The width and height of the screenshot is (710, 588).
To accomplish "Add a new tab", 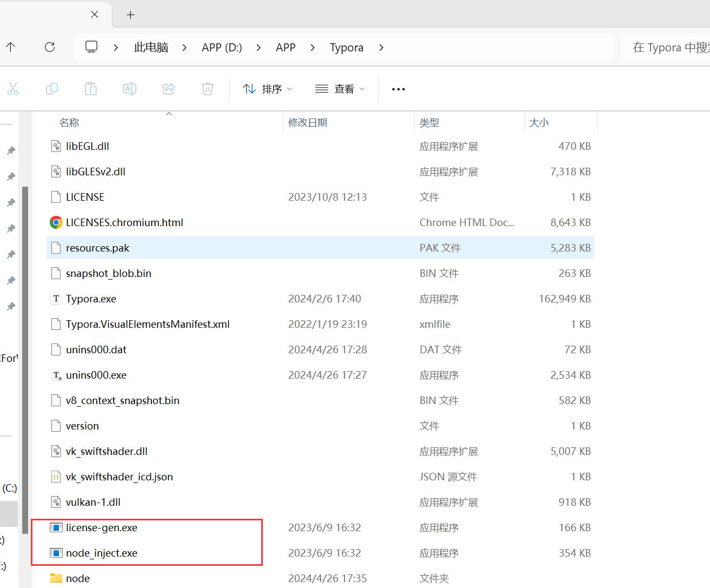I will [130, 15].
